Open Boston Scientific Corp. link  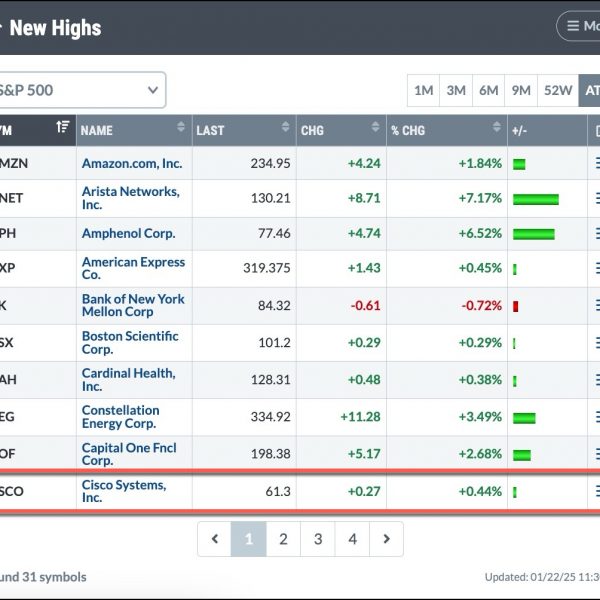coord(130,342)
